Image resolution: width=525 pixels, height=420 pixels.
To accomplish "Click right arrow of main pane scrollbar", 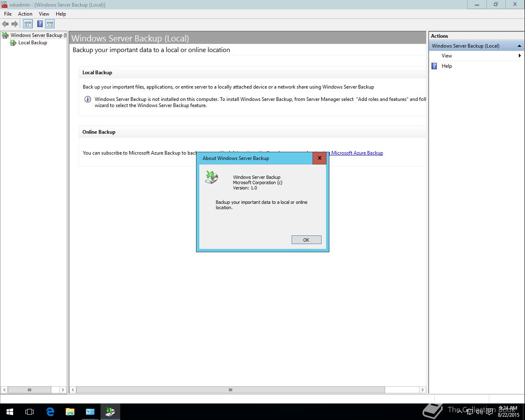I will pos(422,390).
